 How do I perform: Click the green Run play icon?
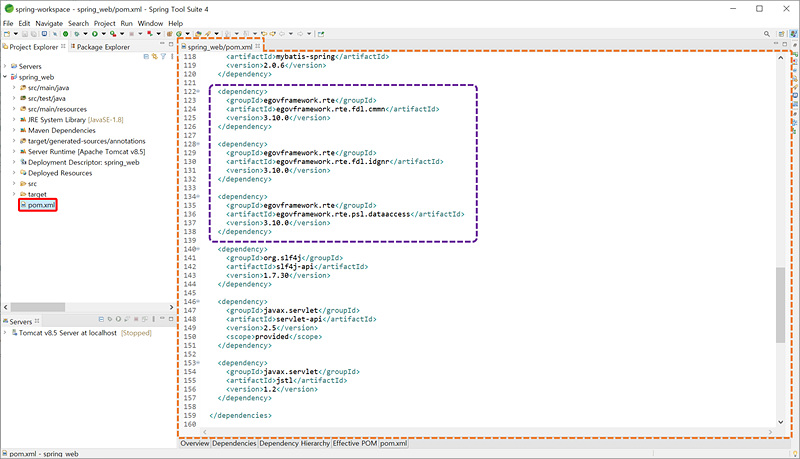[x=94, y=34]
